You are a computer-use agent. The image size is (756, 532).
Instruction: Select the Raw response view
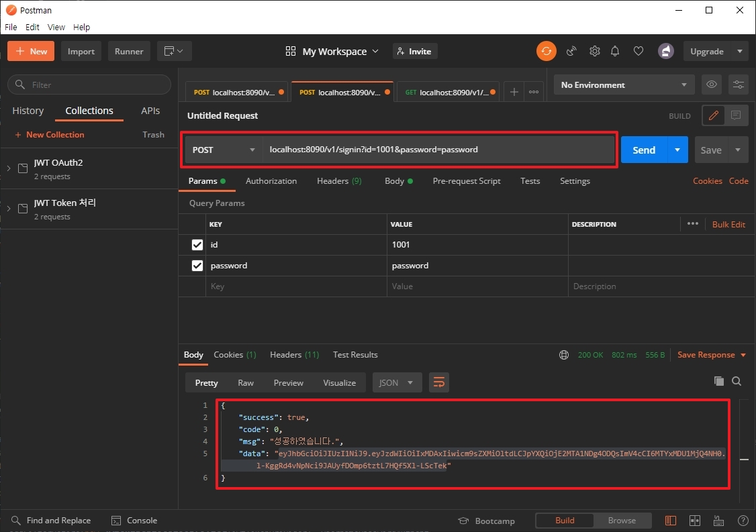tap(246, 382)
